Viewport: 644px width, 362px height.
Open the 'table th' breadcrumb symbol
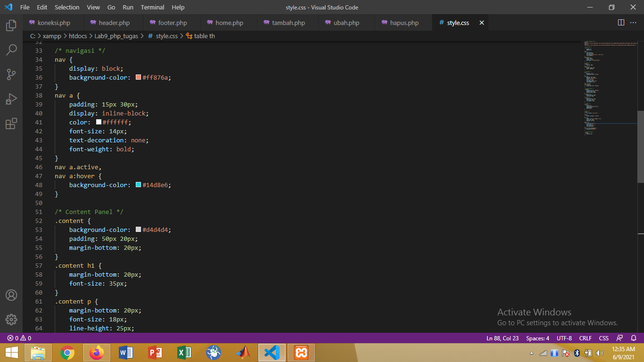pyautogui.click(x=200, y=36)
